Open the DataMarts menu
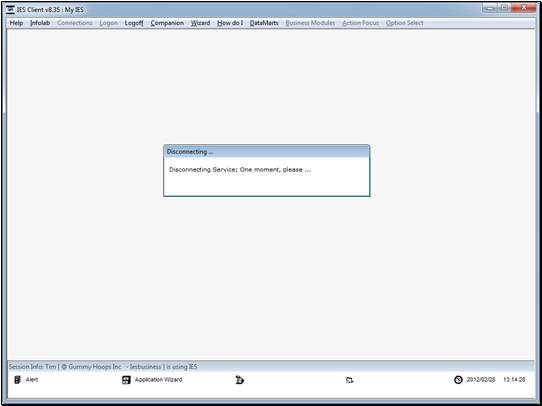542x406 pixels. tap(264, 23)
